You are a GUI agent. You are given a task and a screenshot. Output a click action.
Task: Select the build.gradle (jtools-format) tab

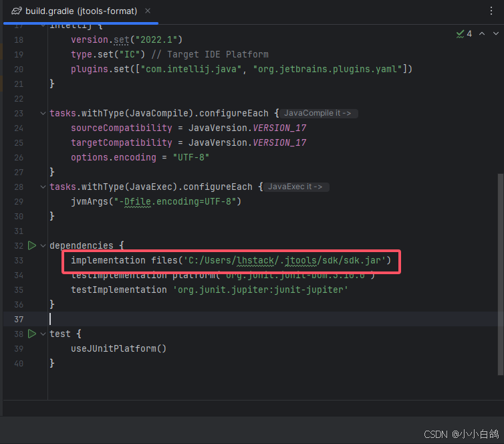click(81, 11)
